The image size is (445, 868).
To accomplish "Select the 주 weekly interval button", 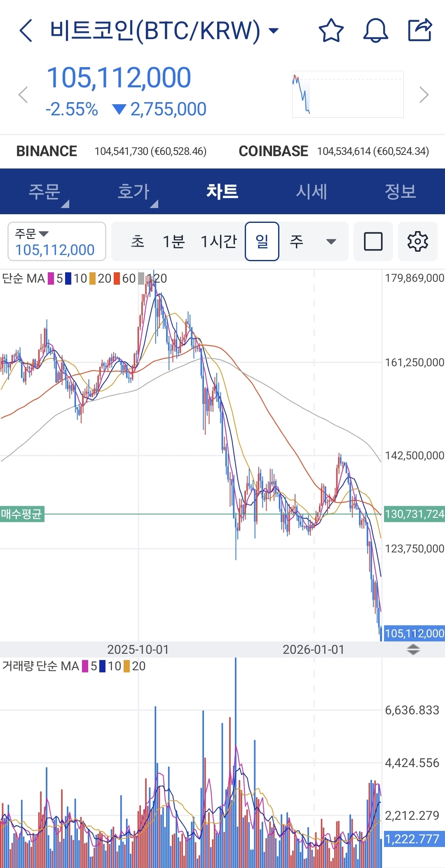I will click(296, 241).
